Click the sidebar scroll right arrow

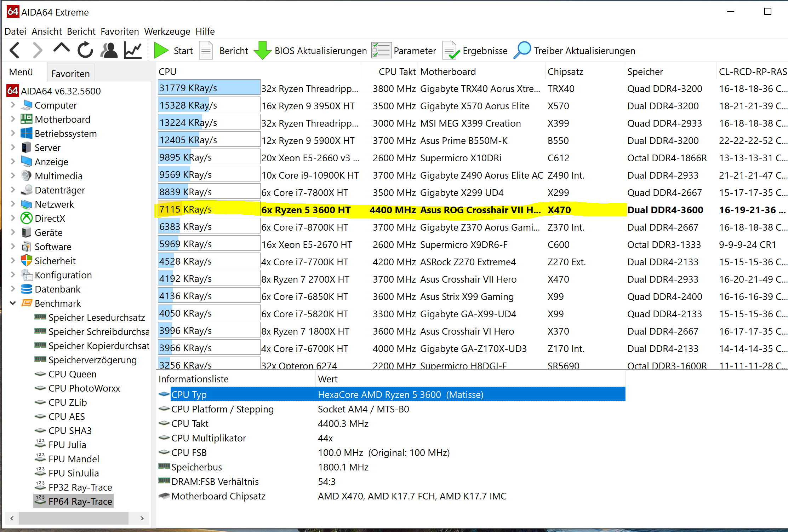pos(142,518)
